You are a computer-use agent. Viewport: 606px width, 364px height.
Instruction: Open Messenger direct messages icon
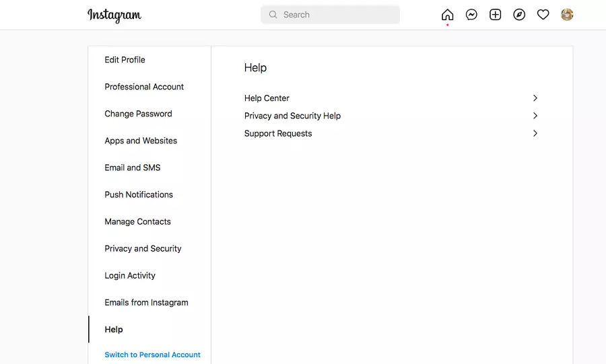click(471, 15)
